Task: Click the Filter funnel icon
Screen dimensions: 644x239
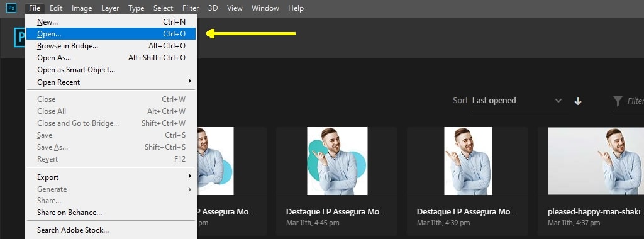Action: coord(618,101)
